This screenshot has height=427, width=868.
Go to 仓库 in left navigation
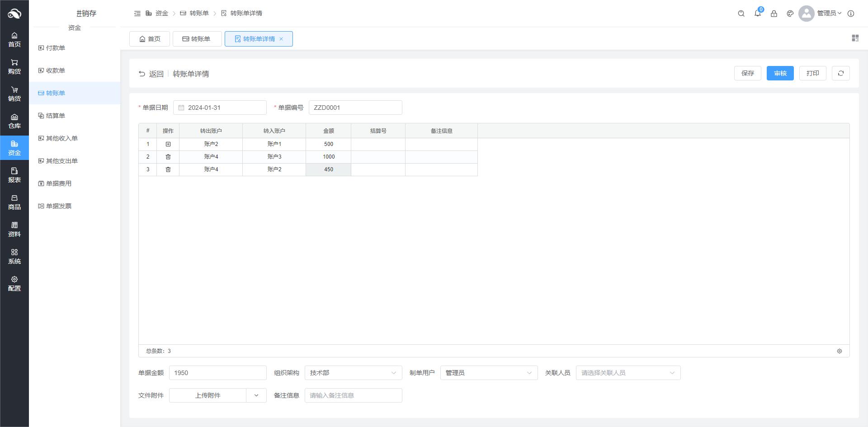14,121
